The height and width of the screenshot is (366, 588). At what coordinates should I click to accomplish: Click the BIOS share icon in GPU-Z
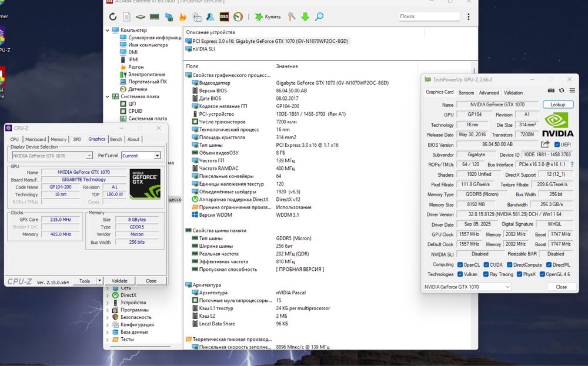(x=545, y=145)
